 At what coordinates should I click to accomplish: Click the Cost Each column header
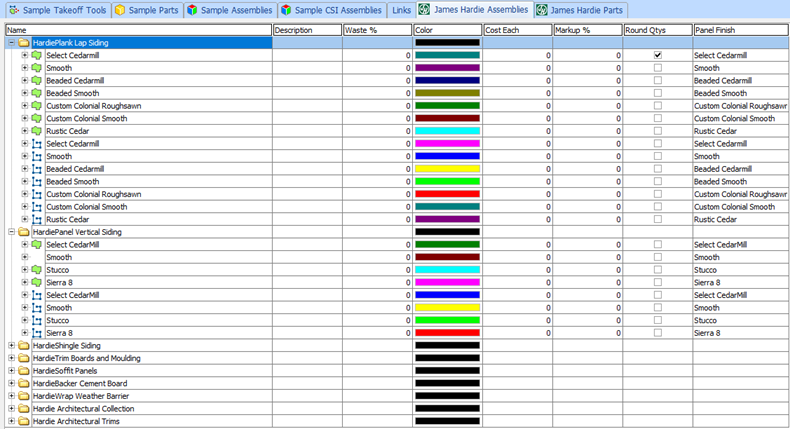(517, 30)
